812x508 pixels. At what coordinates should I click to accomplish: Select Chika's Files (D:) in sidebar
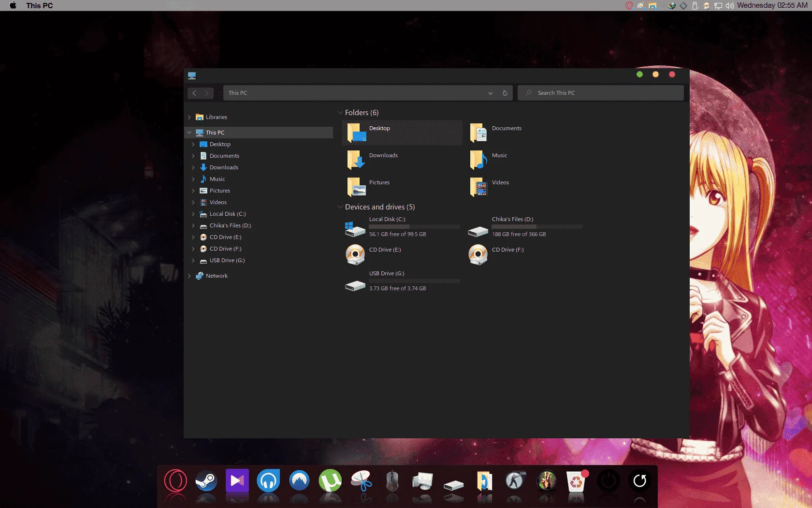click(x=230, y=225)
